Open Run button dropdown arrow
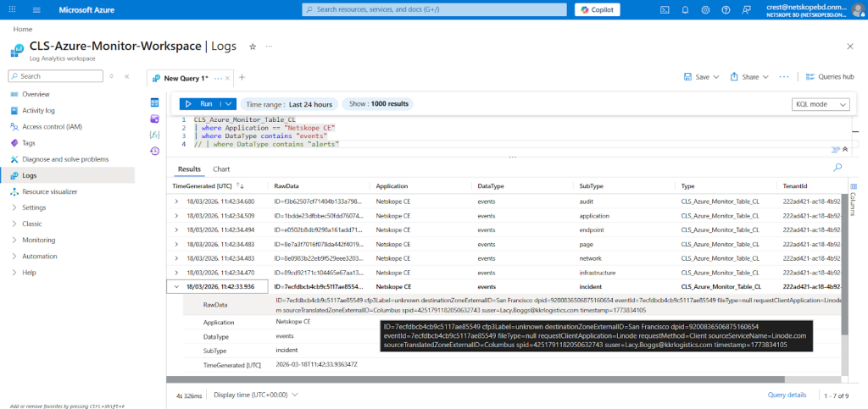This screenshot has width=868, height=409. coord(229,104)
